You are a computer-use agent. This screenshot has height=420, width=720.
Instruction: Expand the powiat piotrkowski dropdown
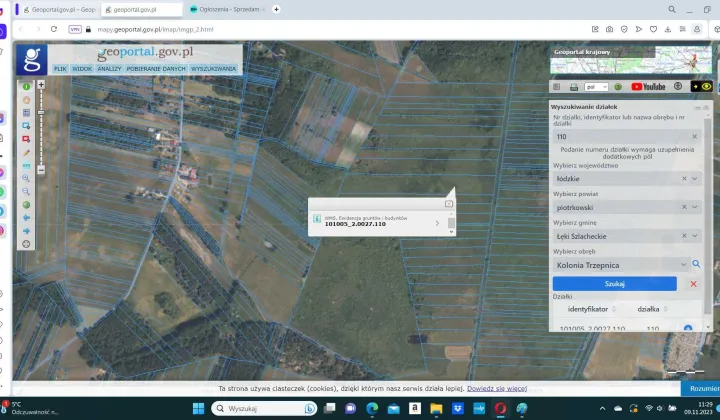click(x=695, y=207)
